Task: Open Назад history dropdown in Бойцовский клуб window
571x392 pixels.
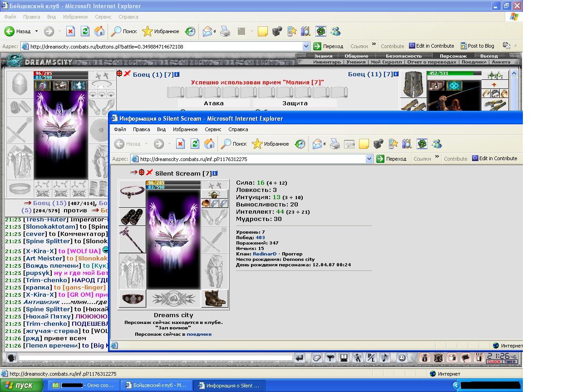Action: [36, 31]
